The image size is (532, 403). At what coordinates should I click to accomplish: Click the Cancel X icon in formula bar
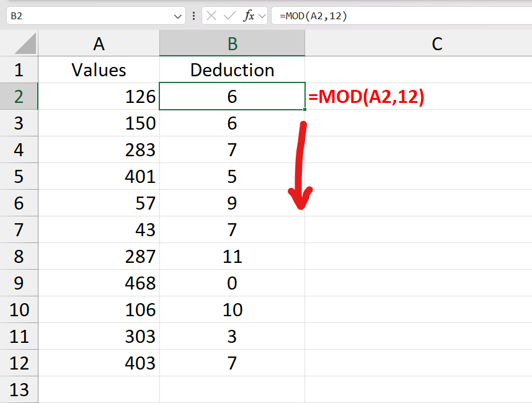pos(211,15)
